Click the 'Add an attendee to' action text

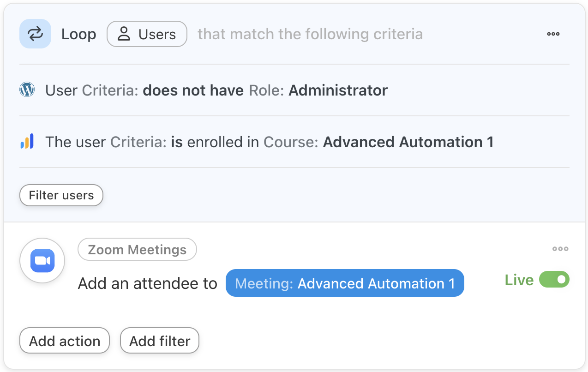(147, 283)
